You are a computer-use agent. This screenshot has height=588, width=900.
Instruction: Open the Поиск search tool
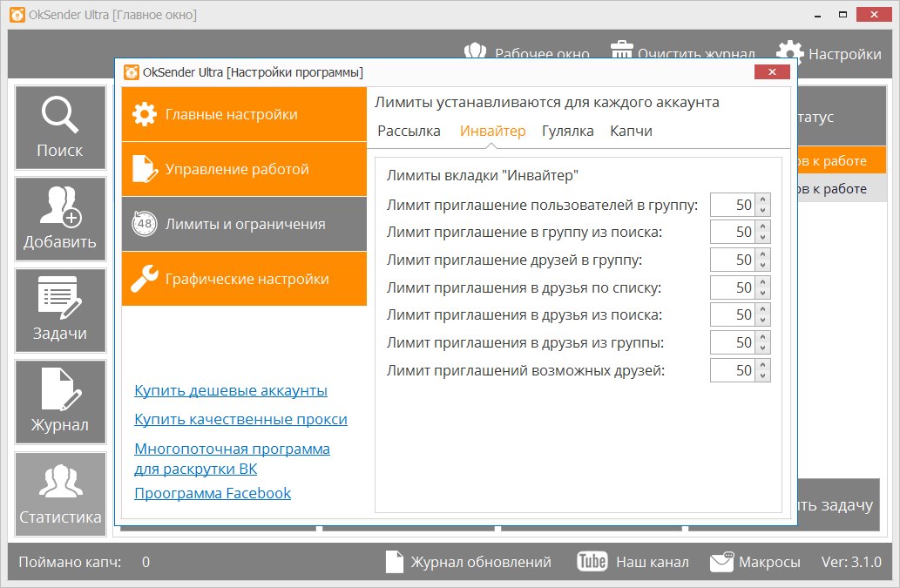coord(59,127)
